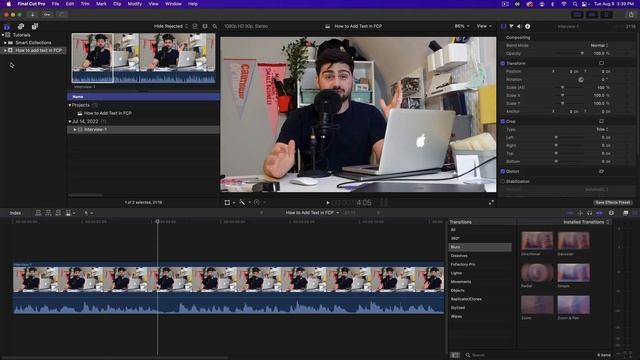640x360 pixels.
Task: Click the browser search magnifier icon
Action: point(215,26)
